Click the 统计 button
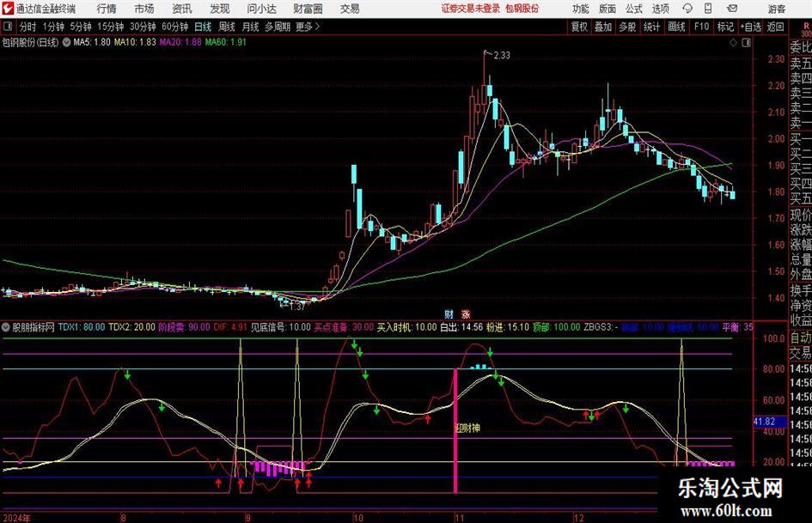This screenshot has height=523, width=812. pos(651,27)
